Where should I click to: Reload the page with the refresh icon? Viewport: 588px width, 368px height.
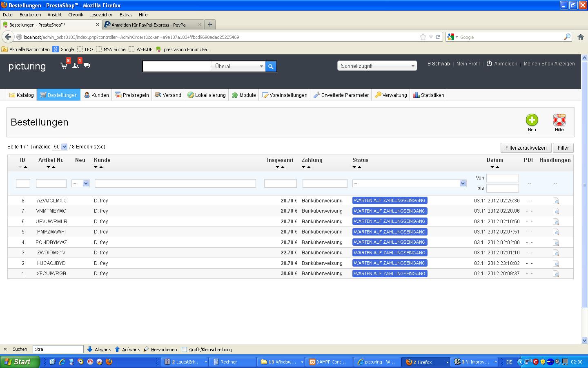[438, 37]
